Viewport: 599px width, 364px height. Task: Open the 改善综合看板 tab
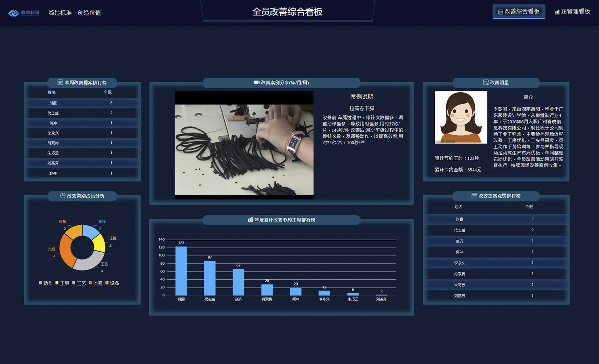pyautogui.click(x=519, y=11)
